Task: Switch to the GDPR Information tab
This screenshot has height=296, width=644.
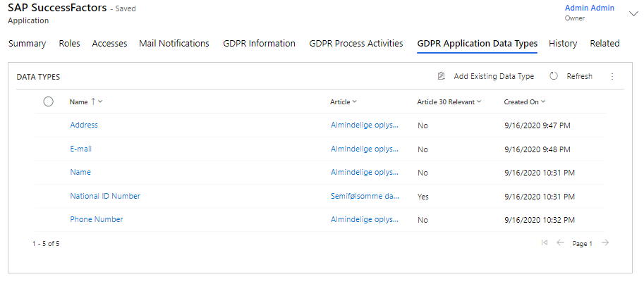Action: tap(259, 44)
